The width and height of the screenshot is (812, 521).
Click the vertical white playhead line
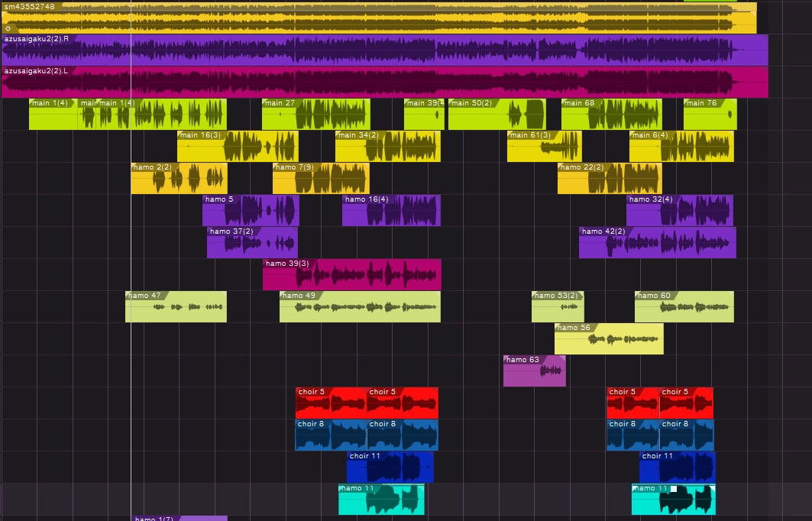pos(131,259)
